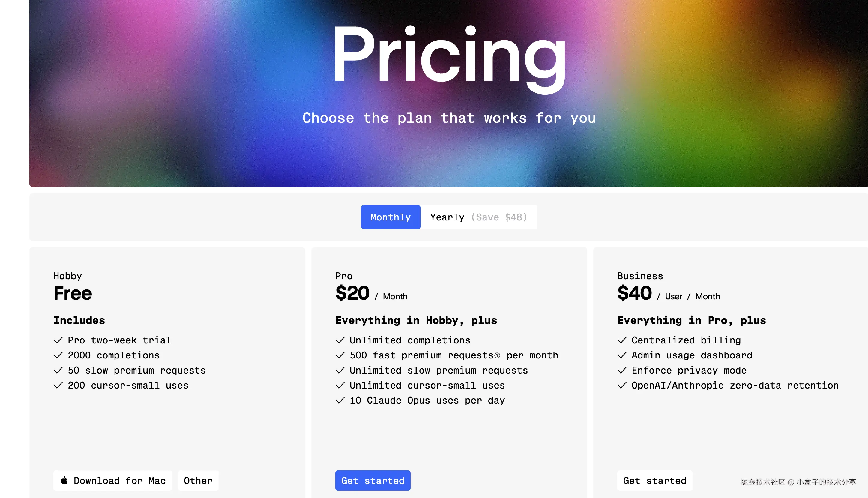
Task: Click the checkmark beside "Pro two-week trial"
Action: click(58, 340)
